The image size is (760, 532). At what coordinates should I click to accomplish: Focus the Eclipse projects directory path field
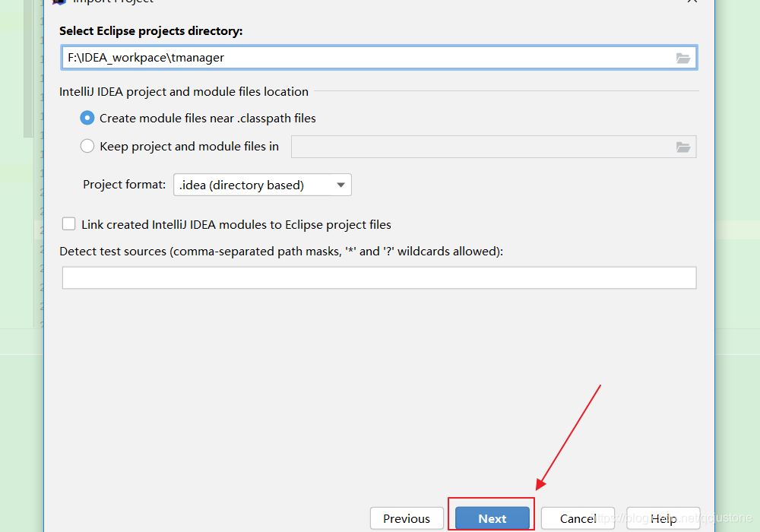tap(365, 58)
